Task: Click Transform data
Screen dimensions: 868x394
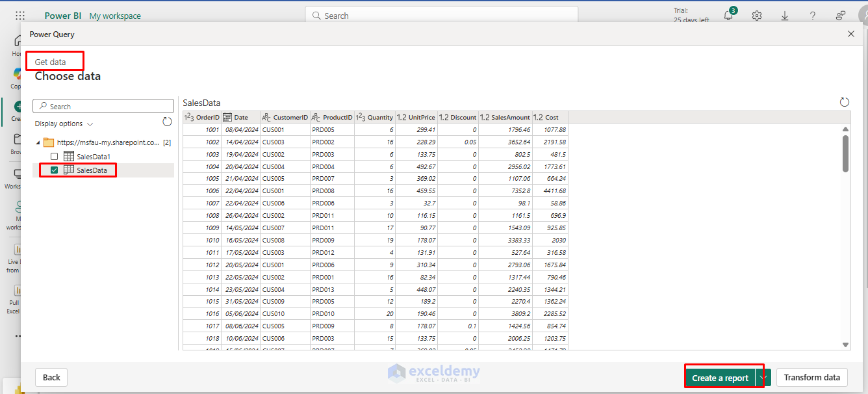Action: click(x=811, y=377)
